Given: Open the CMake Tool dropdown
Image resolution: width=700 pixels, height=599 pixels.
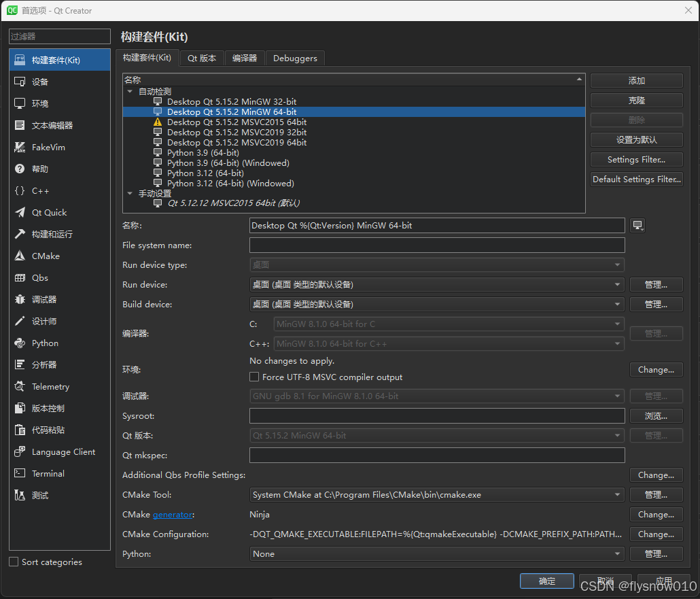Looking at the screenshot, I should click(436, 495).
